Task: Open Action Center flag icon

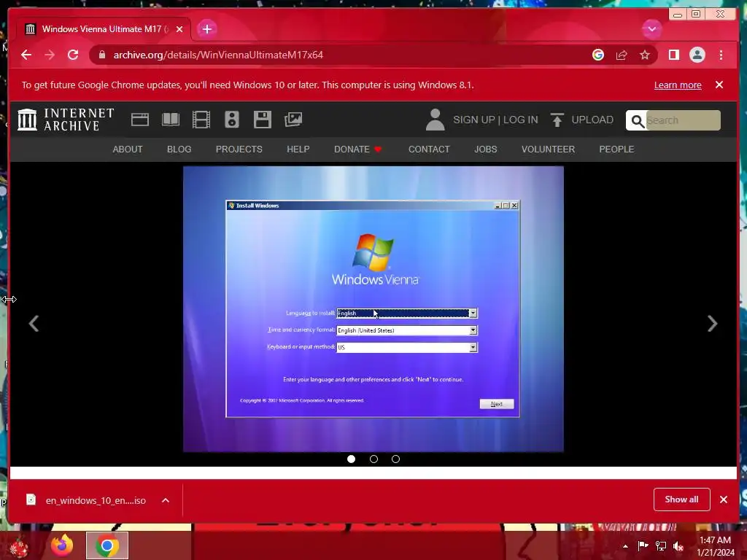Action: [643, 545]
